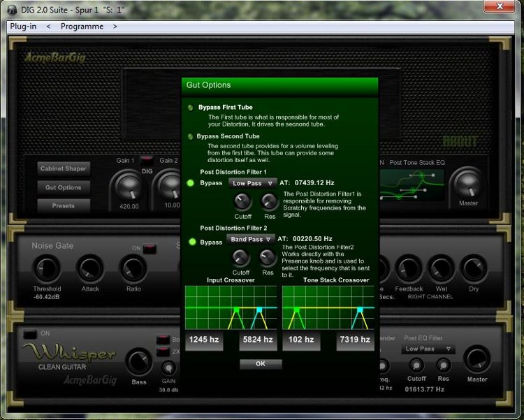
Task: Click the Gut Options button
Action: click(x=64, y=187)
